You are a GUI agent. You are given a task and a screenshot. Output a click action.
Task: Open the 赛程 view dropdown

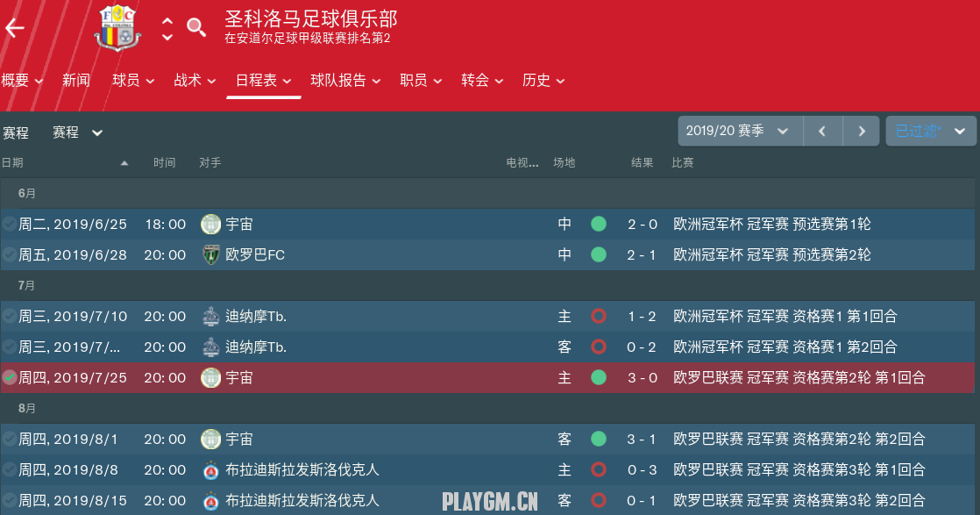pos(77,132)
